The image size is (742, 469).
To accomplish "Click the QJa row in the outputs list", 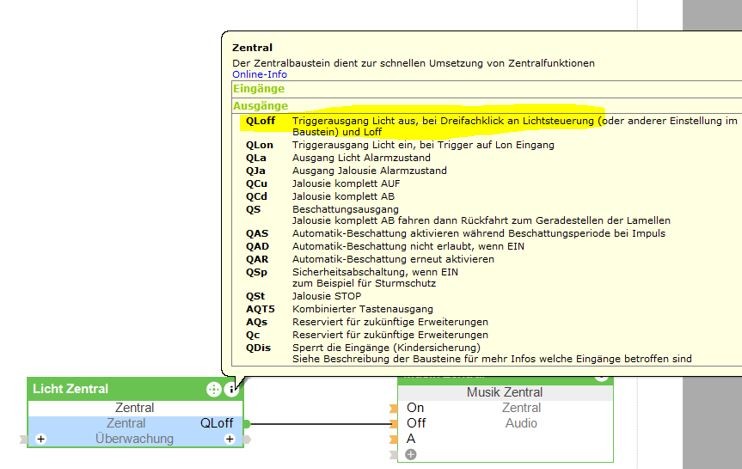I will (x=346, y=170).
